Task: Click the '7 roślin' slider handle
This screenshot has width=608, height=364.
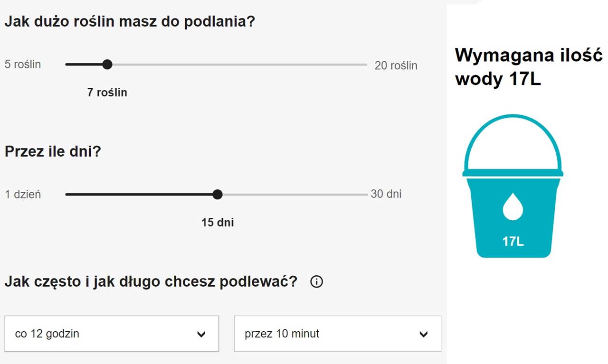Action: click(107, 64)
